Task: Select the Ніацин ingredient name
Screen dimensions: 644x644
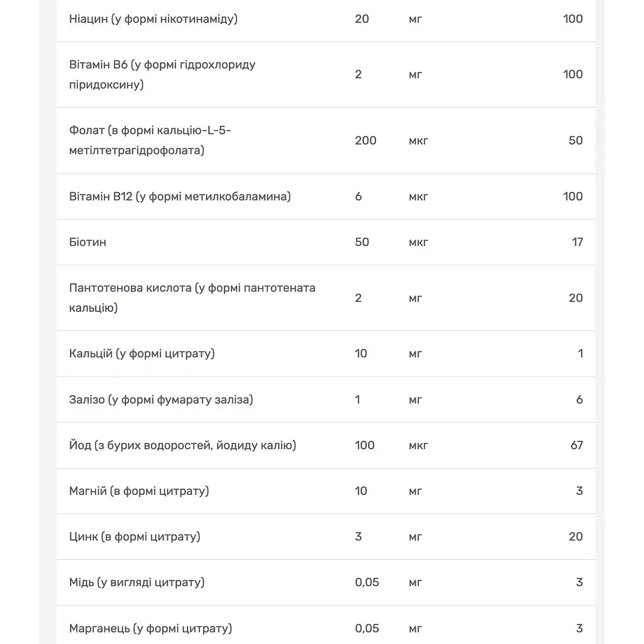Action: 153,19
